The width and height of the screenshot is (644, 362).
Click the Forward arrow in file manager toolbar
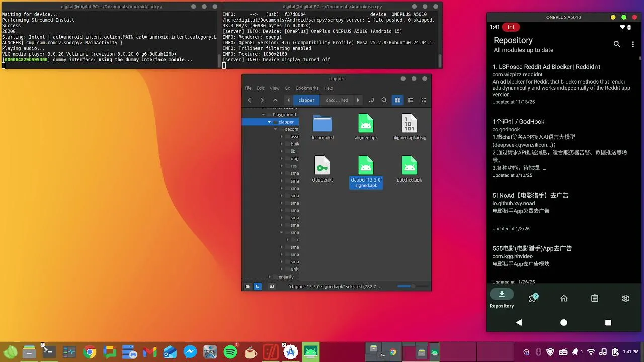click(262, 100)
